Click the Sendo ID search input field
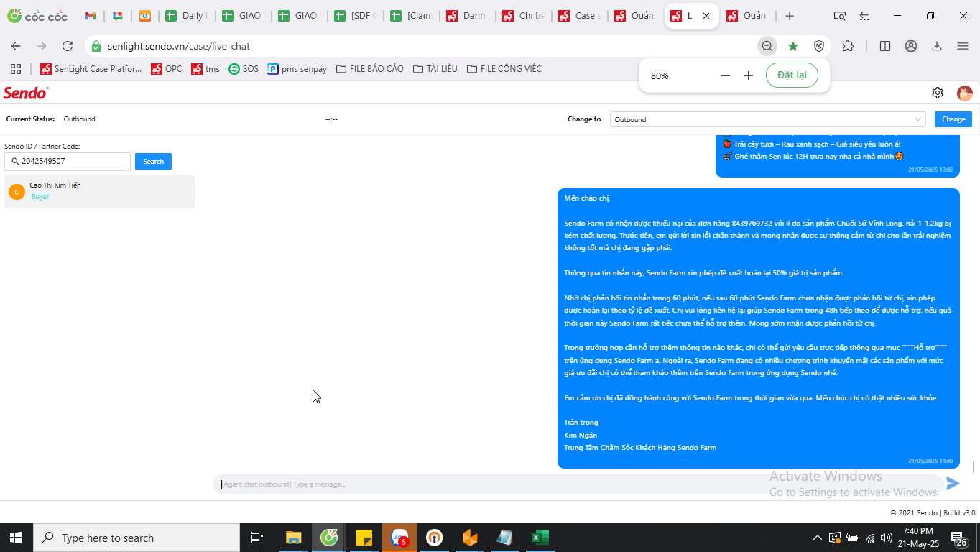Screen dimensions: 980x552 point(68,162)
